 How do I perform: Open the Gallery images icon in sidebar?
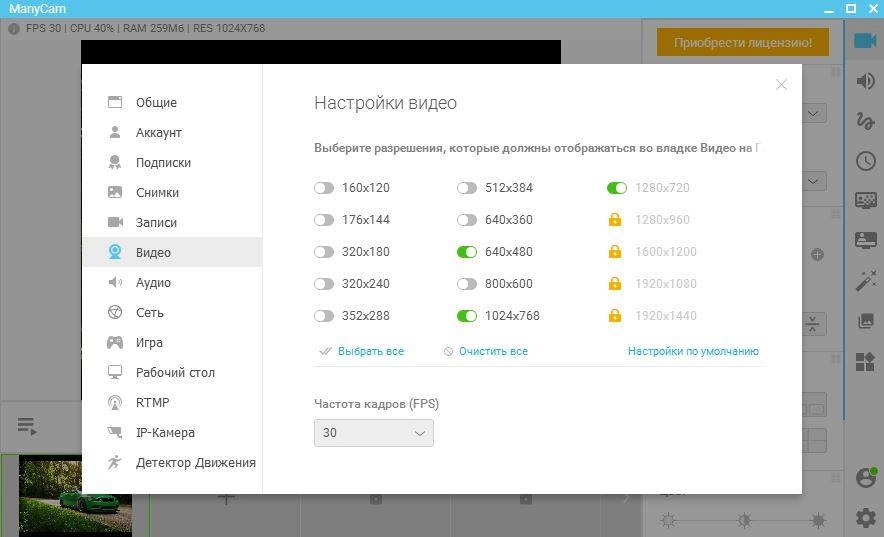coord(865,321)
